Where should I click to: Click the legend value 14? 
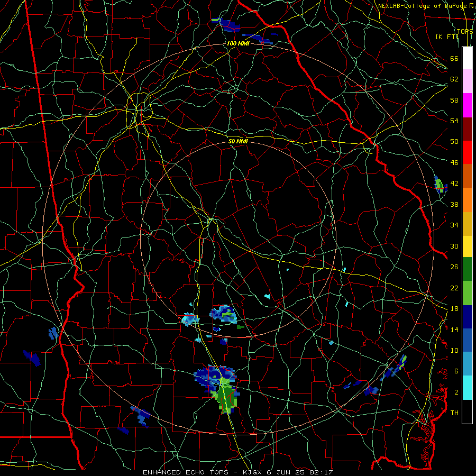coord(454,329)
